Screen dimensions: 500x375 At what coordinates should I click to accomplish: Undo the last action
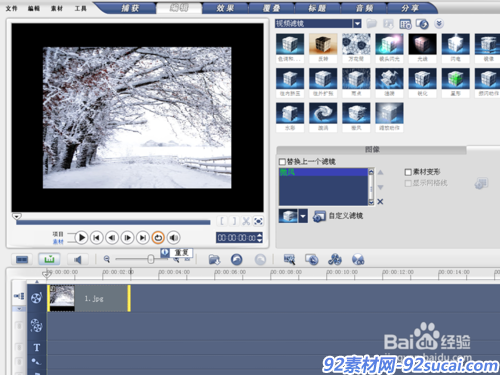coord(237,259)
